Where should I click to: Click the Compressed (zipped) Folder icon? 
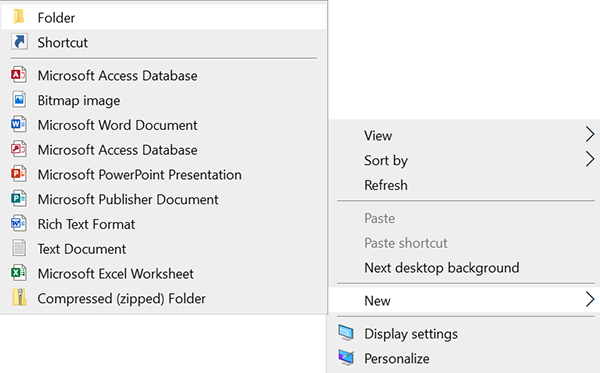19,298
